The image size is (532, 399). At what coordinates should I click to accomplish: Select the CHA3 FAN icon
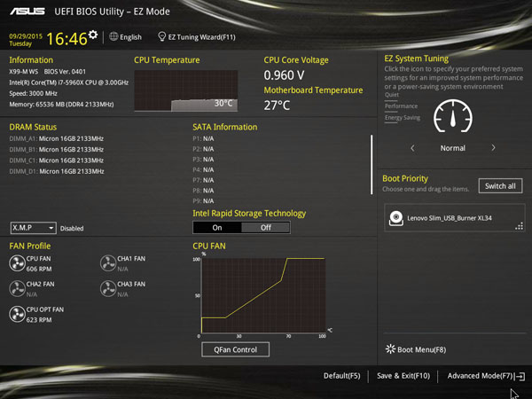[108, 289]
